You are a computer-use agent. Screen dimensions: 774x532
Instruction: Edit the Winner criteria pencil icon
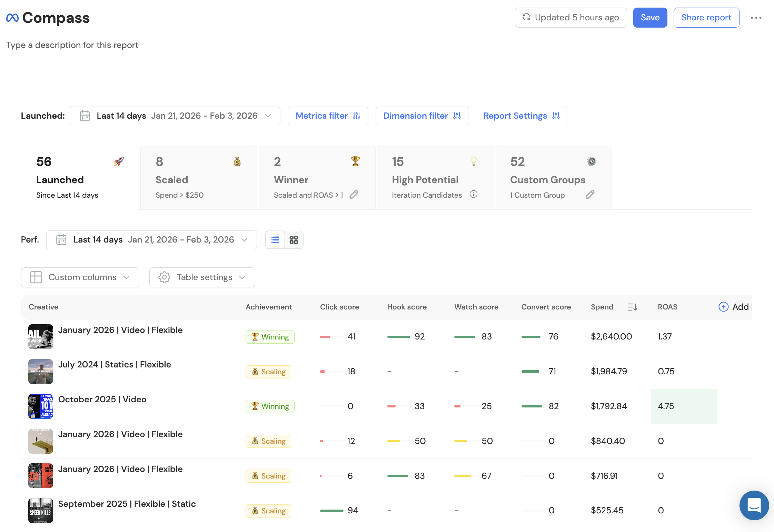click(354, 195)
